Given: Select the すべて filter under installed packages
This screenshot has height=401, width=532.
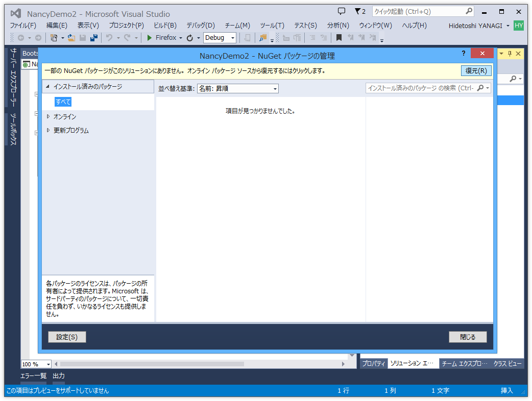Looking at the screenshot, I should 62,102.
